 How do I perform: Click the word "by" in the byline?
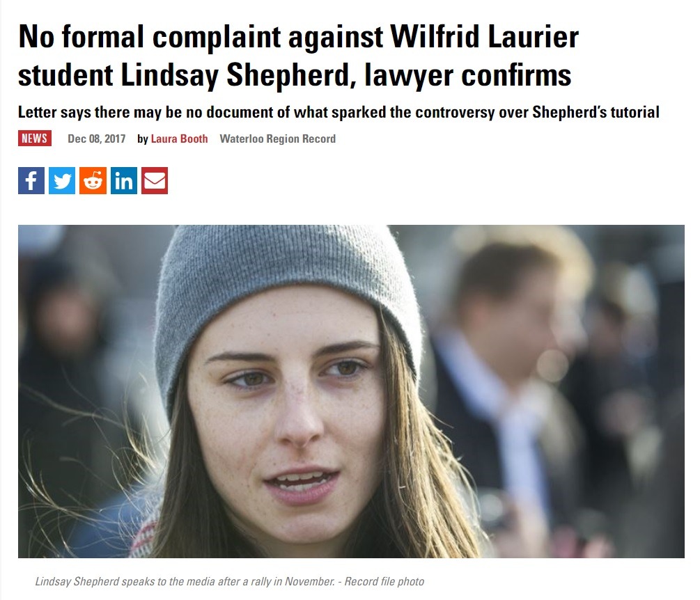click(142, 139)
